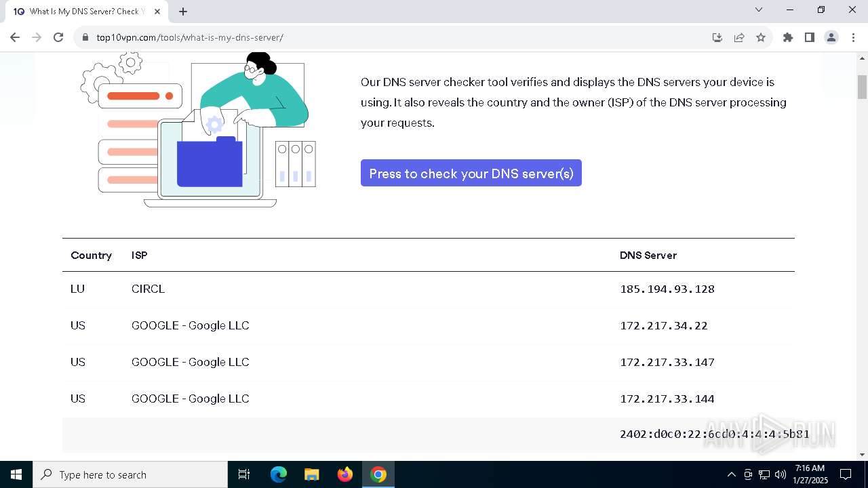
Task: Open the Chrome profile avatar
Action: pos(831,37)
